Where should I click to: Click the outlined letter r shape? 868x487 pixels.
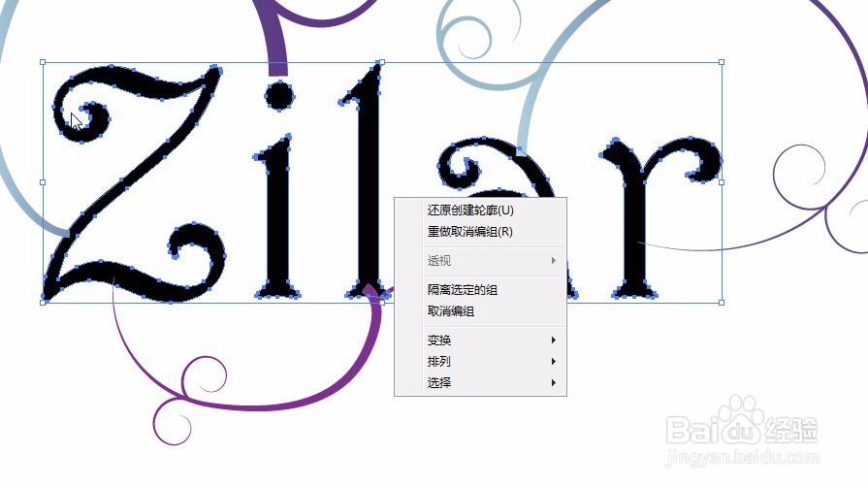click(x=634, y=221)
